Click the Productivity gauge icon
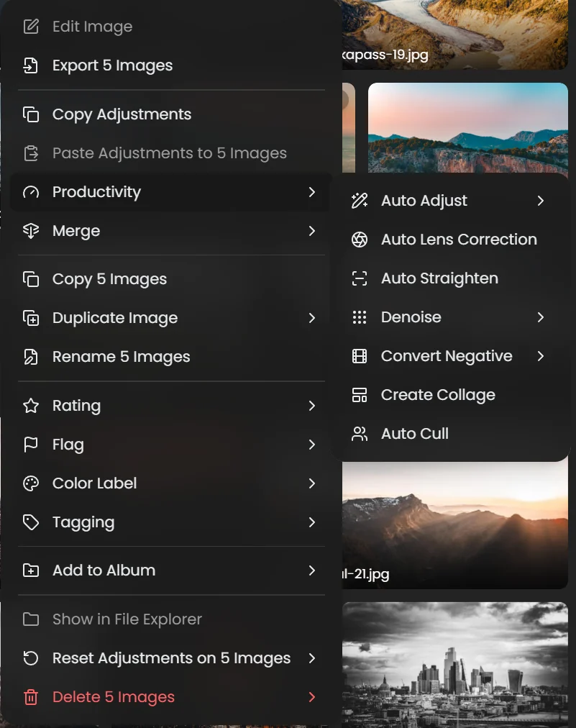This screenshot has height=728, width=576. [x=31, y=192]
